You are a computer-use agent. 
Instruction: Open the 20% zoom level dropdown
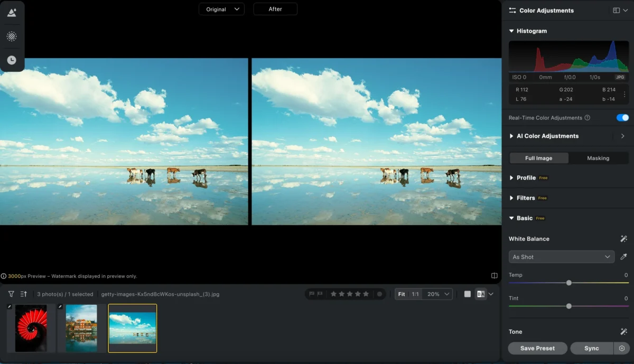coord(439,294)
